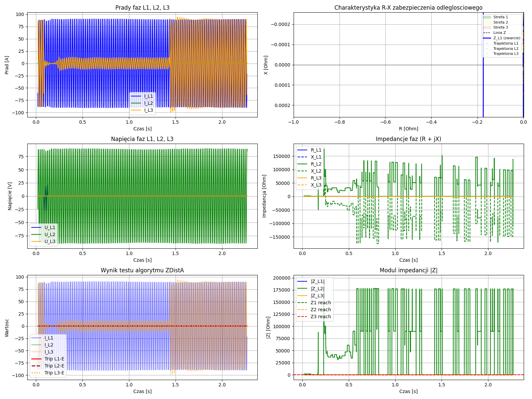Click the 'Modul impedancji |Z|' plot title

pyautogui.click(x=408, y=270)
